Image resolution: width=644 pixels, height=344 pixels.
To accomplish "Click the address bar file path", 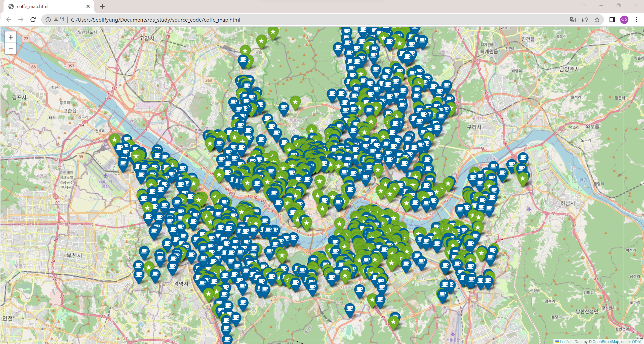I will point(155,20).
